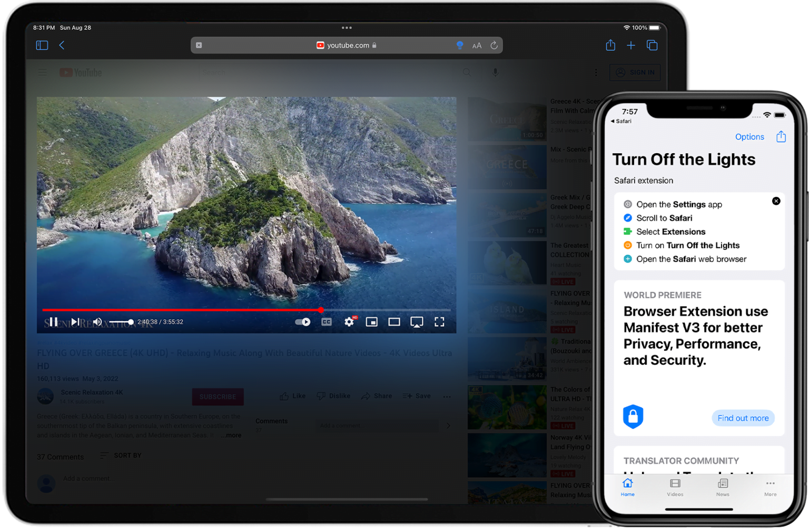
Task: Open the AA reader text options
Action: coord(477,46)
